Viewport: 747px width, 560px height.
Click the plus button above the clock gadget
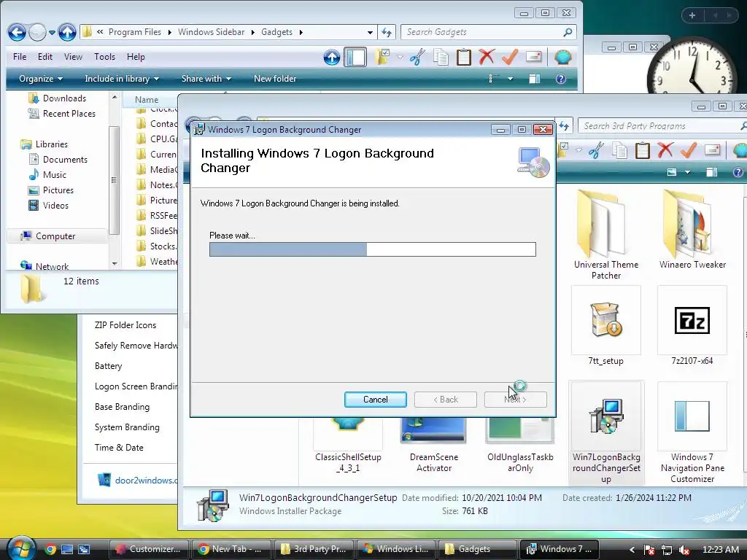click(692, 15)
